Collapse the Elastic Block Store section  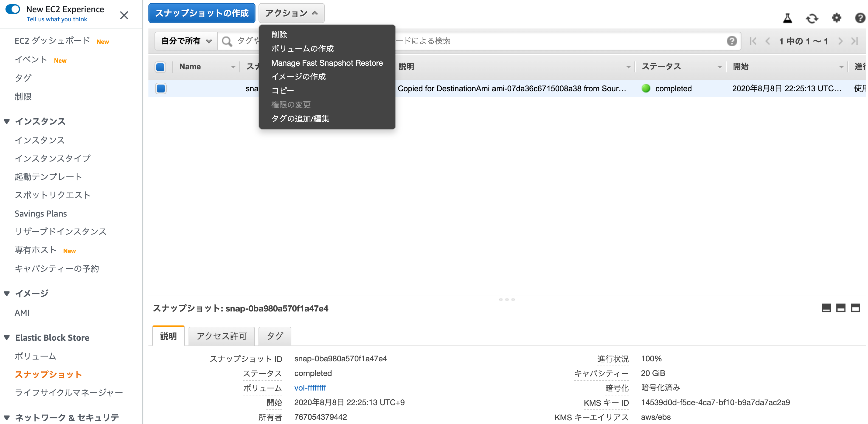pos(7,337)
